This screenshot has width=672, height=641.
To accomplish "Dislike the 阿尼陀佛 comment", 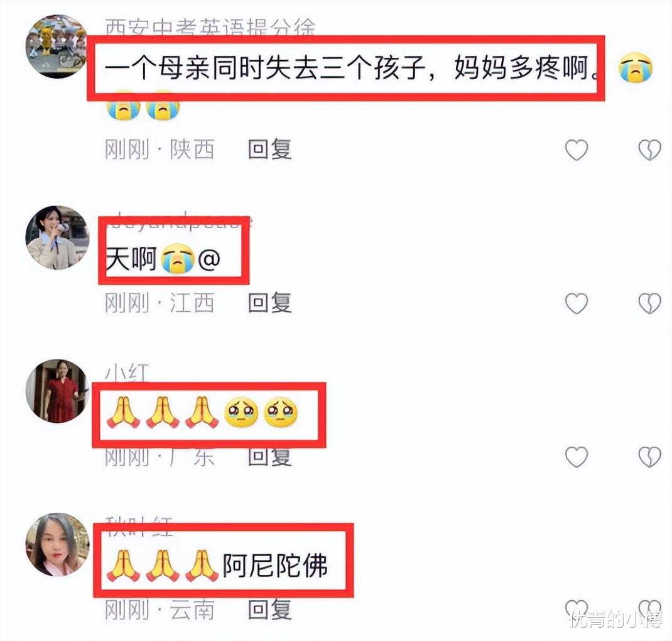I will point(650,608).
